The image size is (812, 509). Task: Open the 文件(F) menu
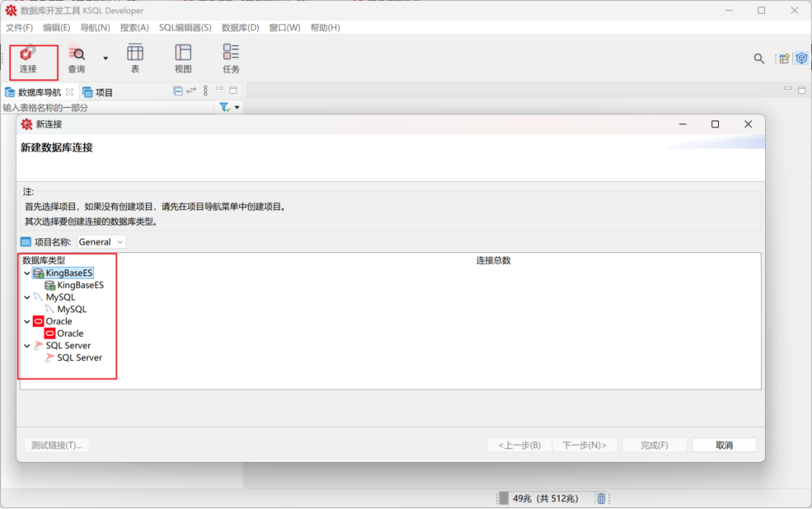19,28
